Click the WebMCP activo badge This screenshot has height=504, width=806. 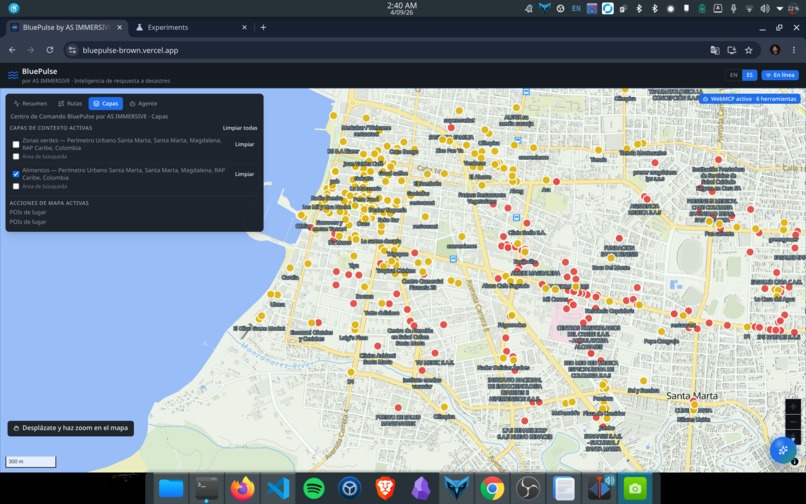pyautogui.click(x=749, y=99)
